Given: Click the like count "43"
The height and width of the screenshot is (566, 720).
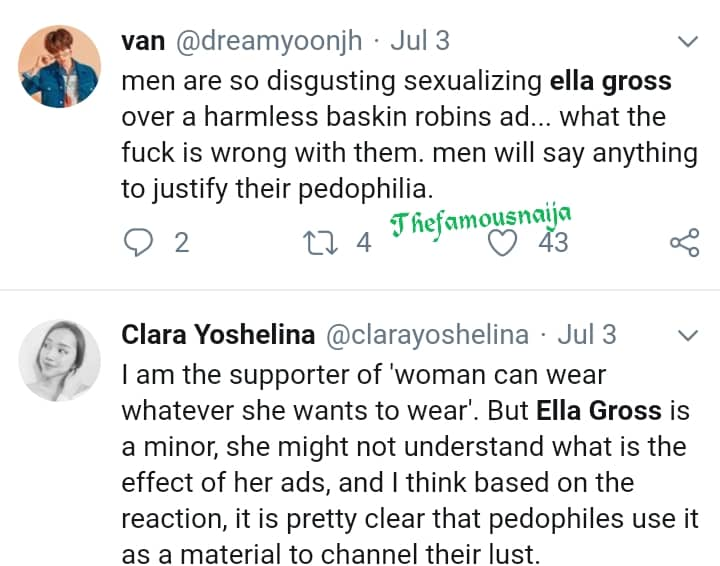Looking at the screenshot, I should point(552,243).
